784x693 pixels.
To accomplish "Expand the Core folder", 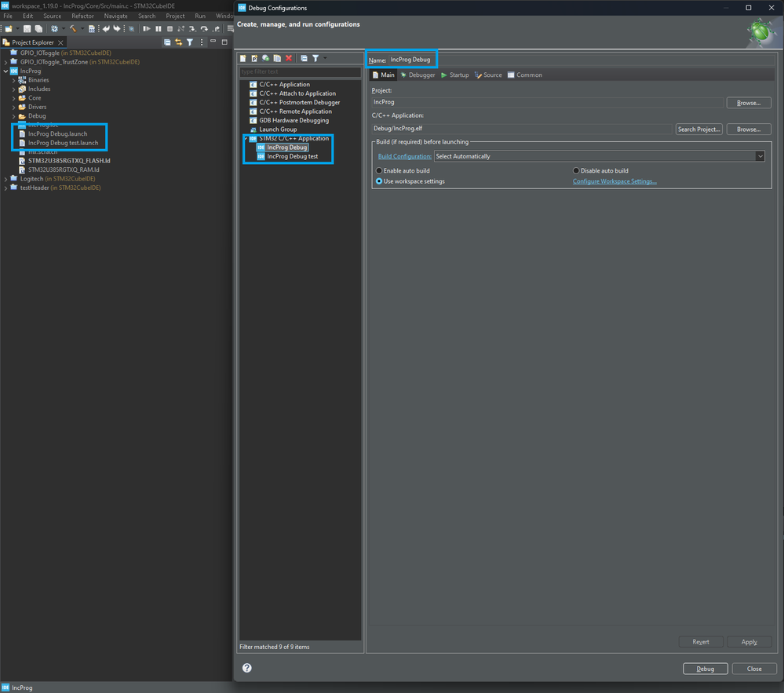I will click(13, 98).
